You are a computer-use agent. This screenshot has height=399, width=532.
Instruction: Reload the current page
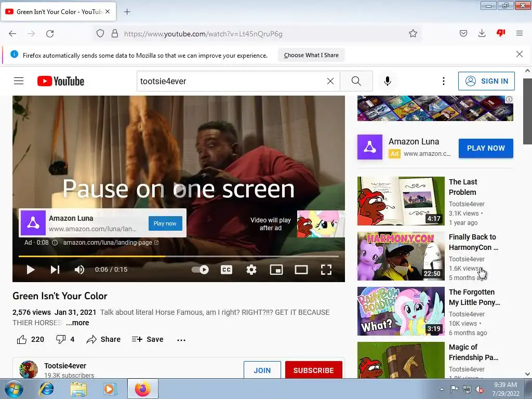50,34
